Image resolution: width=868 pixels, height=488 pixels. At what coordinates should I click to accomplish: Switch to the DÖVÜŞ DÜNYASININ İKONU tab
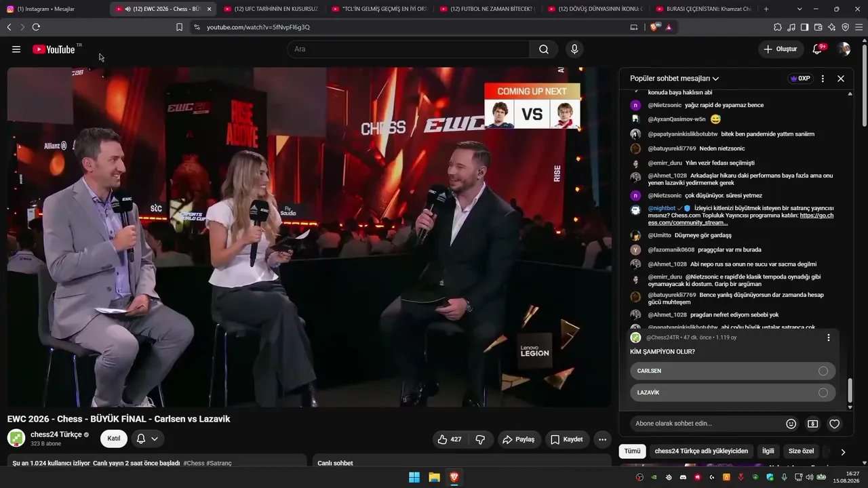[597, 9]
